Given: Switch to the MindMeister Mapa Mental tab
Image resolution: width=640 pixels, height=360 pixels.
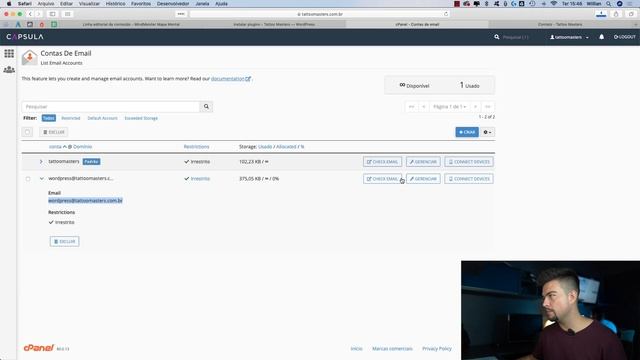Looking at the screenshot, I should [131, 24].
